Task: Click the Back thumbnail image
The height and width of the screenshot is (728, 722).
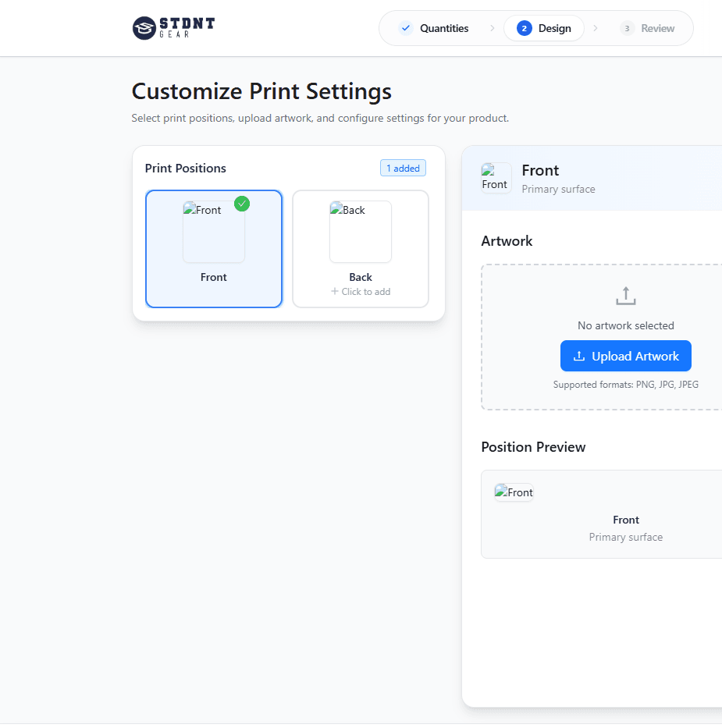Action: point(361,232)
